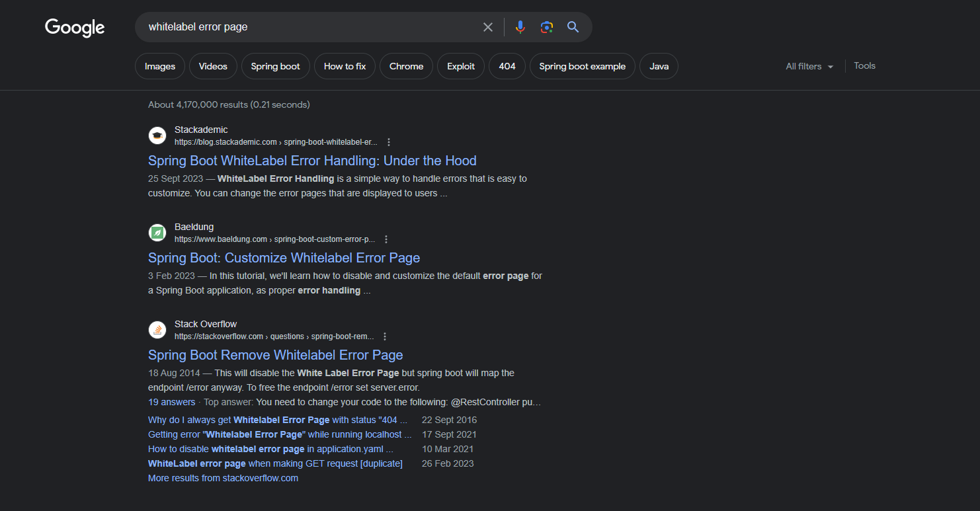The height and width of the screenshot is (511, 980).
Task: Open the three-dot menu for Baeldung result
Action: 386,239
